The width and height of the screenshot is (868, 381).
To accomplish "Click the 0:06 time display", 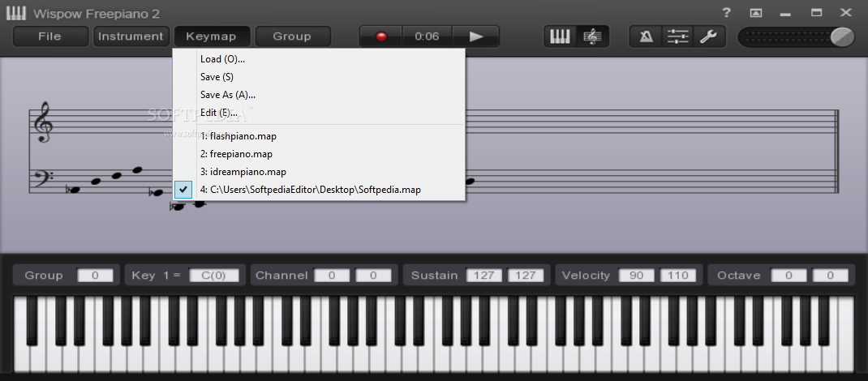I will [427, 36].
